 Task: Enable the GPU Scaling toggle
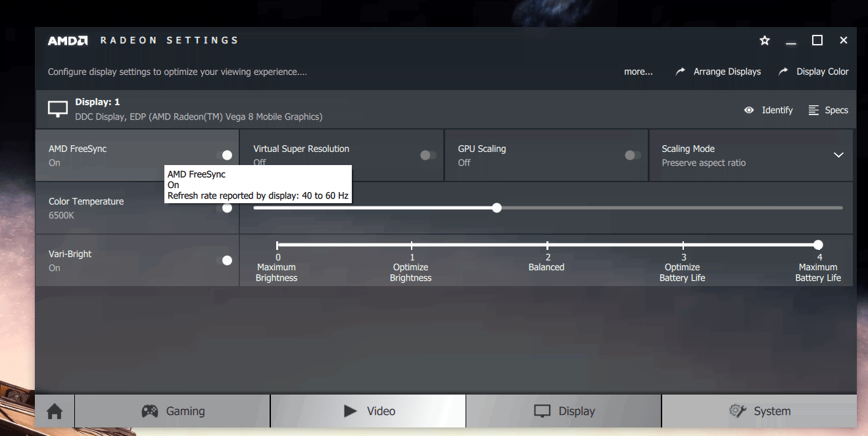(x=633, y=155)
